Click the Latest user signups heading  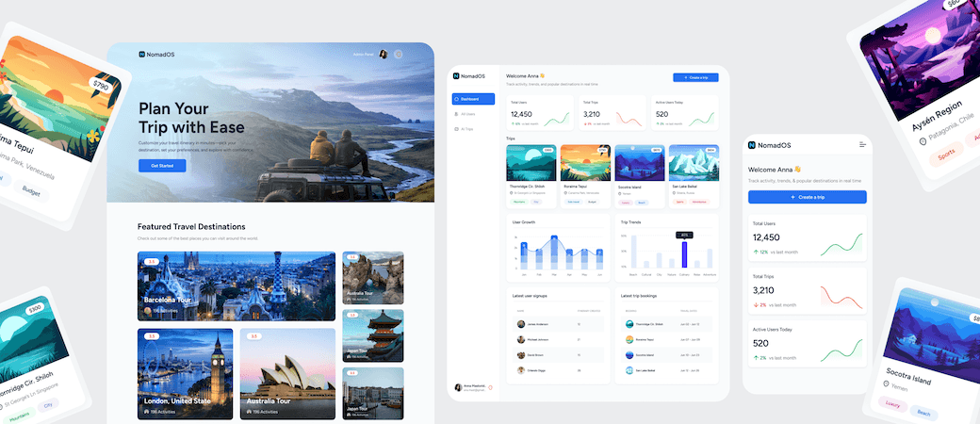click(530, 296)
